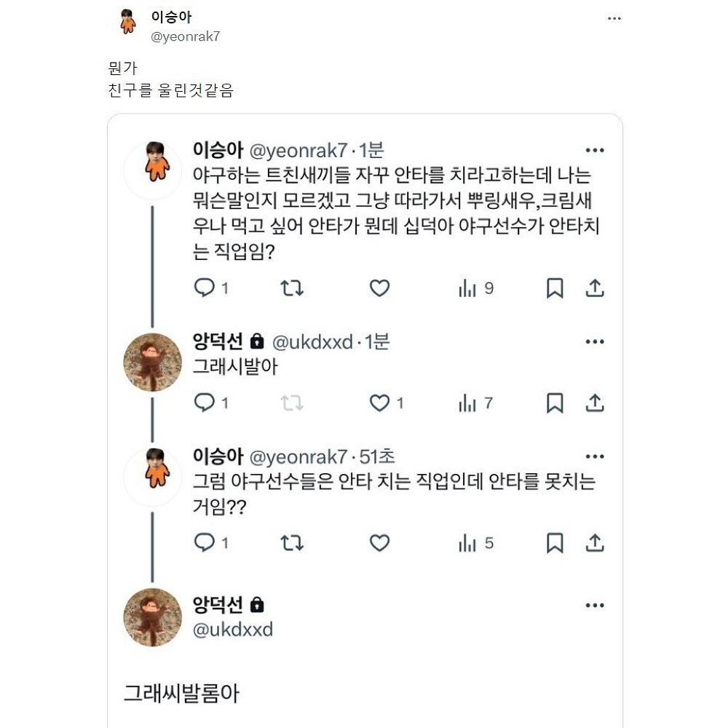The width and height of the screenshot is (728, 728).
Task: Share the first quoted tweet
Action: [595, 288]
